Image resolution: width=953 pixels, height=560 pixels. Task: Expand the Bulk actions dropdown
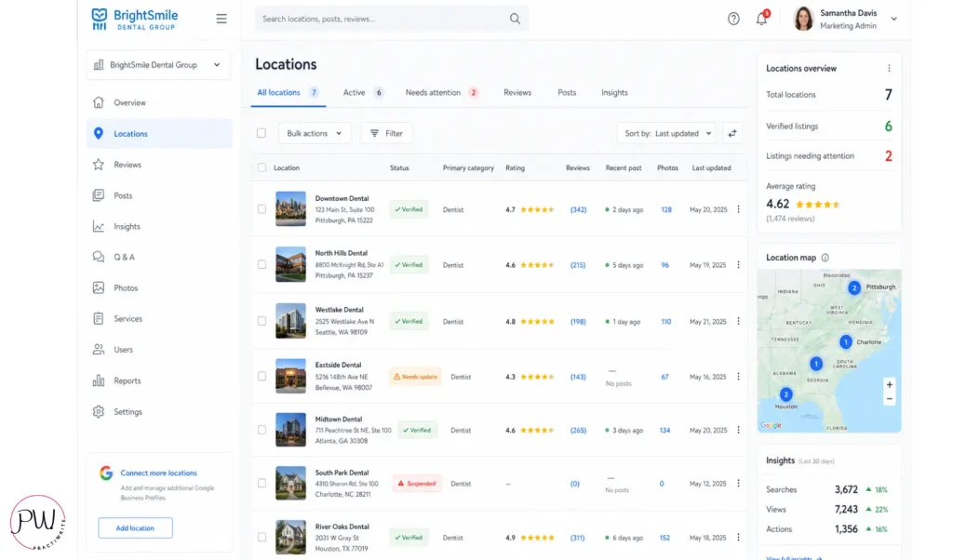click(315, 133)
